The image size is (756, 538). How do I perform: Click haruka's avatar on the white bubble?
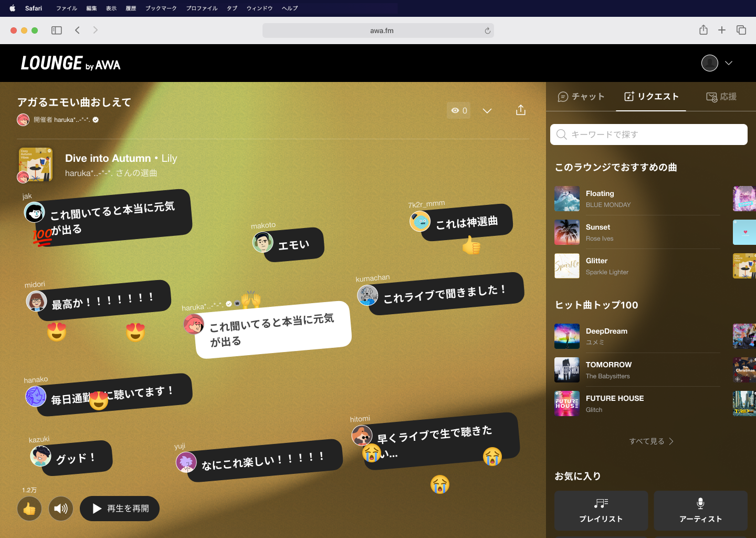pos(194,324)
